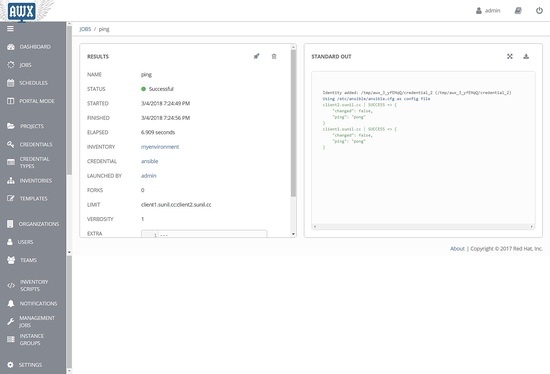
Task: Click the STANDARD OUT panel heading
Action: (x=331, y=56)
